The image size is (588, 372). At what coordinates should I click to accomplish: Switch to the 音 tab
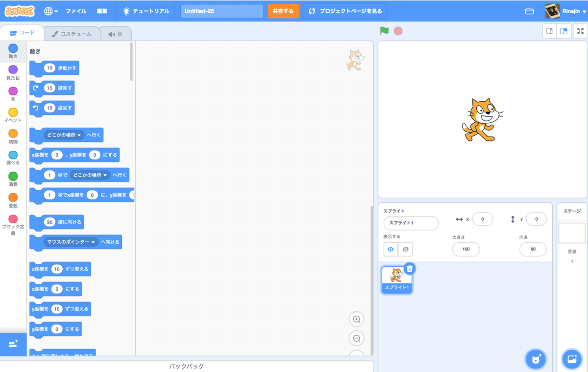point(116,34)
